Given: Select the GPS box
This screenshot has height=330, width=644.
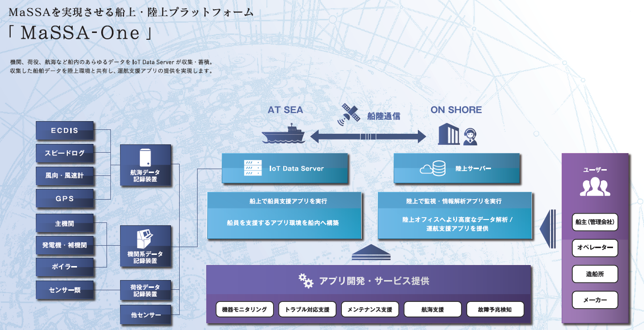Looking at the screenshot, I should [65, 198].
